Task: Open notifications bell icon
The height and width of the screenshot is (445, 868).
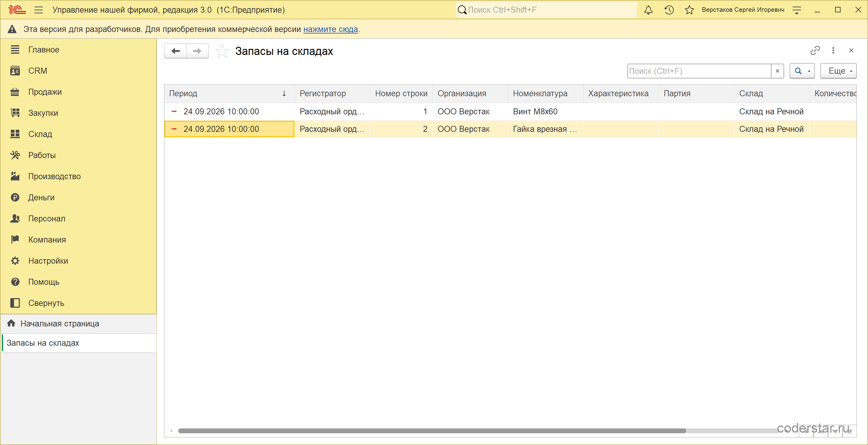Action: 648,10
